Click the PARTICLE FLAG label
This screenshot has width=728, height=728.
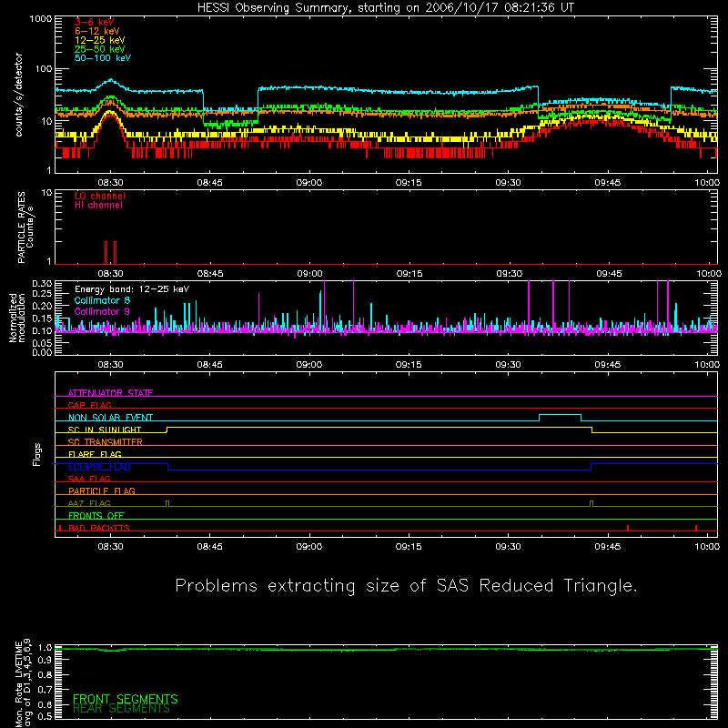tap(102, 490)
